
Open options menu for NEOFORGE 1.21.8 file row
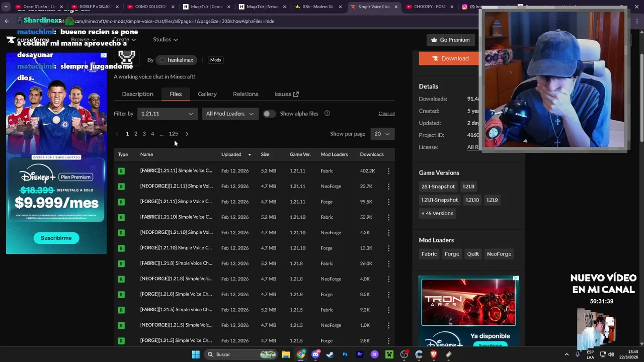click(388, 279)
